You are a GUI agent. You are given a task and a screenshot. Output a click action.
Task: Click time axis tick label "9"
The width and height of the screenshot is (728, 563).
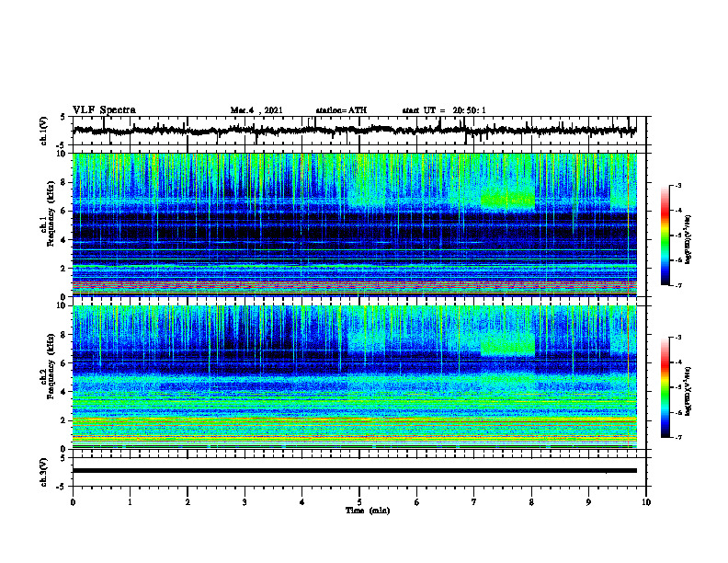click(588, 502)
